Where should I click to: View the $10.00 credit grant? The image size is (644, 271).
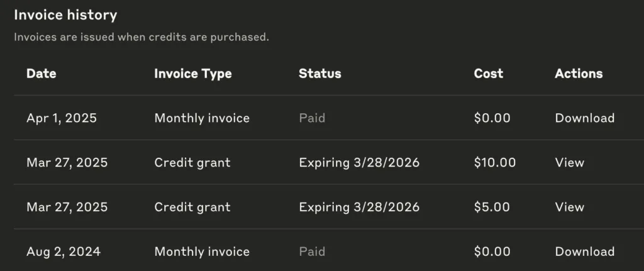(x=569, y=163)
